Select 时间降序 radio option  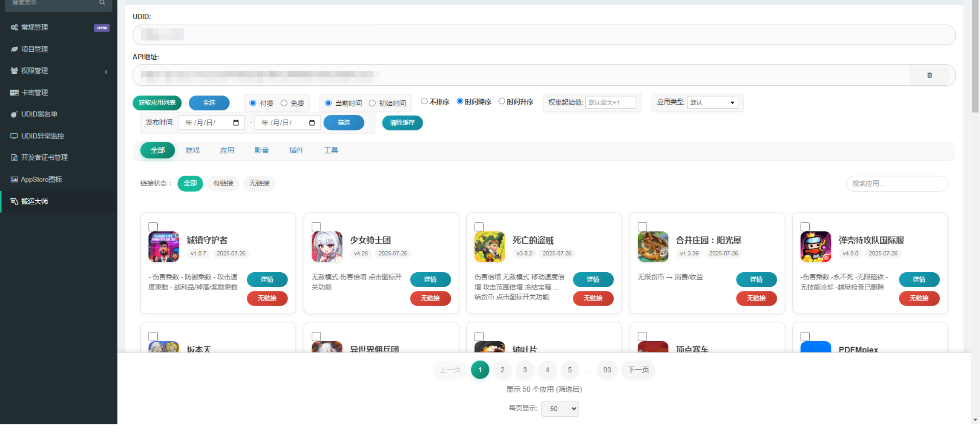[x=460, y=101]
